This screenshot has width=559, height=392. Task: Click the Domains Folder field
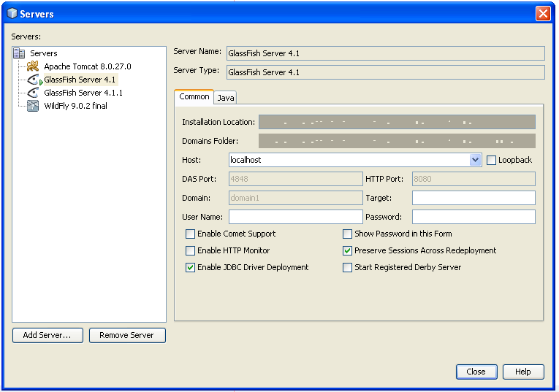point(397,141)
